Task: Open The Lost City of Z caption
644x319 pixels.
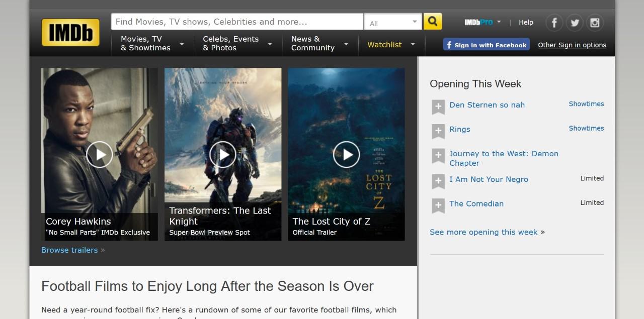Action: tap(331, 221)
